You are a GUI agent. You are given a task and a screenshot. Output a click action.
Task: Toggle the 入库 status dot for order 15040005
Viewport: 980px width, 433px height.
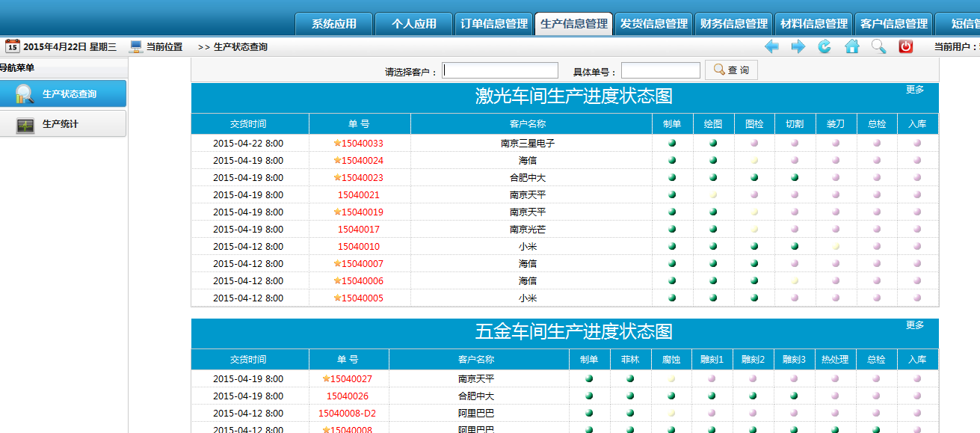(x=917, y=298)
